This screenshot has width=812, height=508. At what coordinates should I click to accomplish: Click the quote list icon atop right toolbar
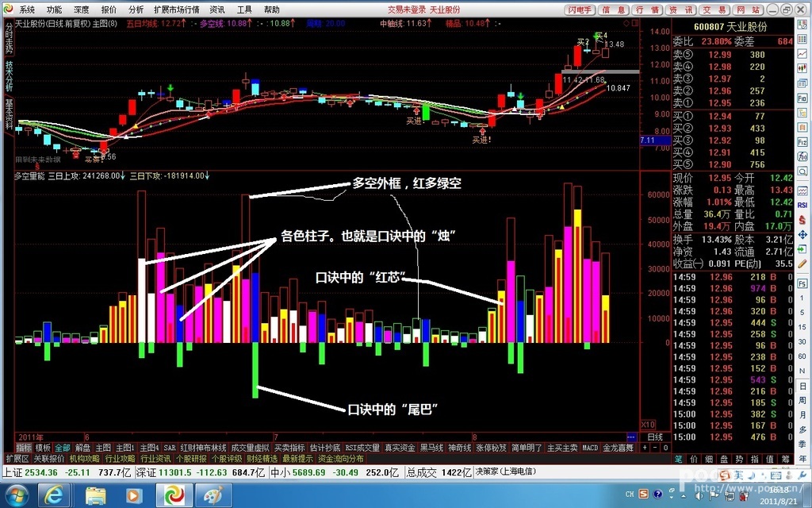point(802,23)
